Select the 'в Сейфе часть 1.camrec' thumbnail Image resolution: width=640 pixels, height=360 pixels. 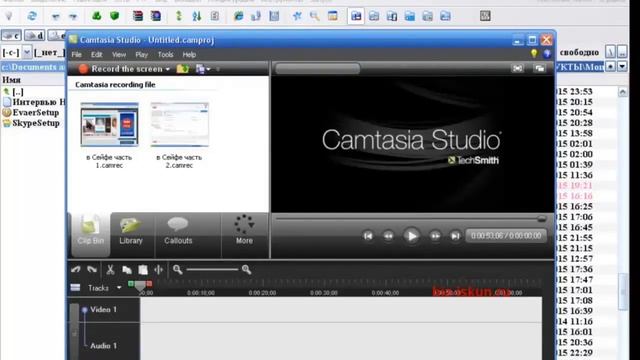click(109, 124)
